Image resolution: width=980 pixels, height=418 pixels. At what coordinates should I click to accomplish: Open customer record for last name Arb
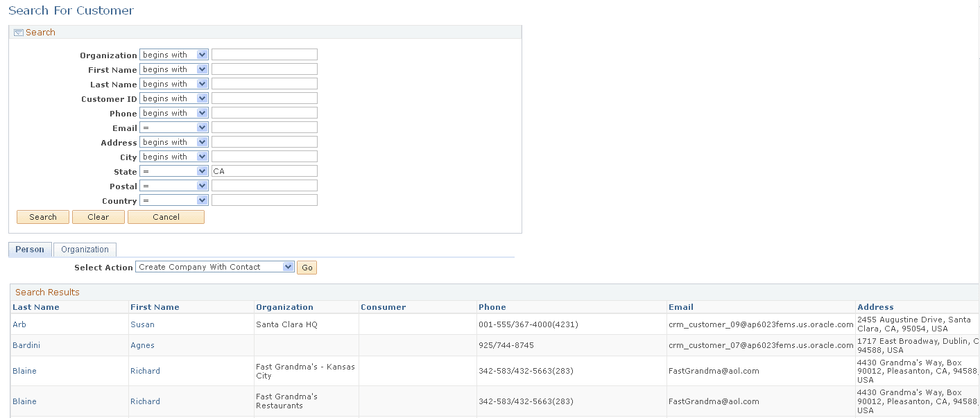point(19,324)
